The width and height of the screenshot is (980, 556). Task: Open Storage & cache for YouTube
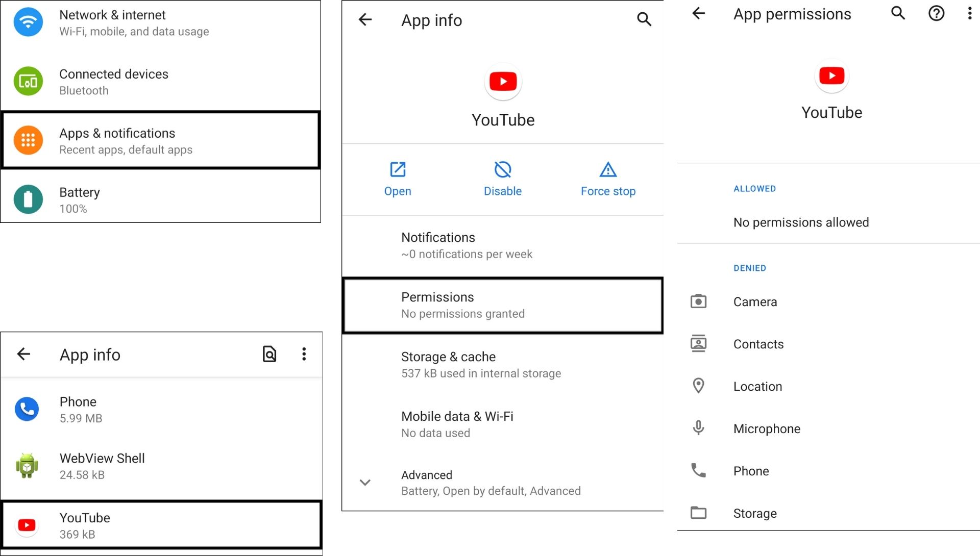coord(503,365)
